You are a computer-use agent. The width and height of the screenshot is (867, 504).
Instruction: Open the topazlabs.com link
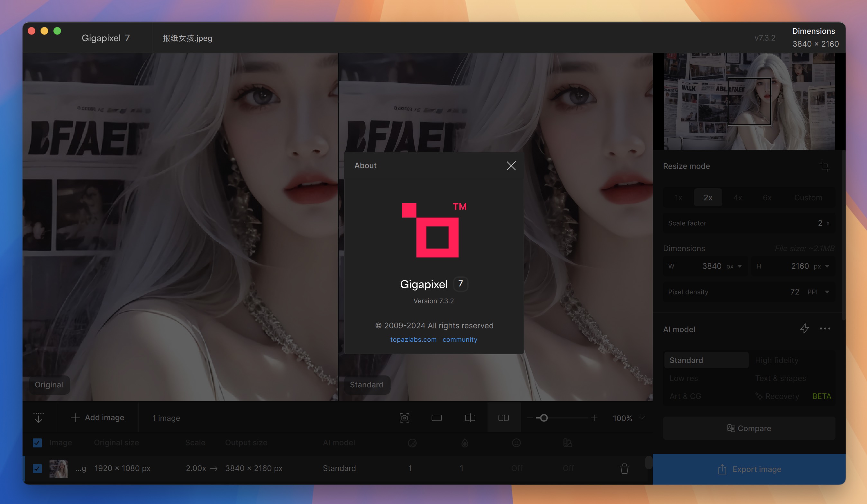click(413, 339)
